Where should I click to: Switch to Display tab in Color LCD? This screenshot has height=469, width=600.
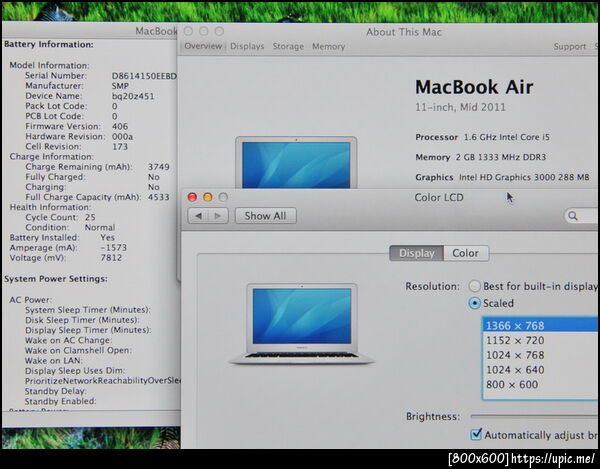pos(417,253)
